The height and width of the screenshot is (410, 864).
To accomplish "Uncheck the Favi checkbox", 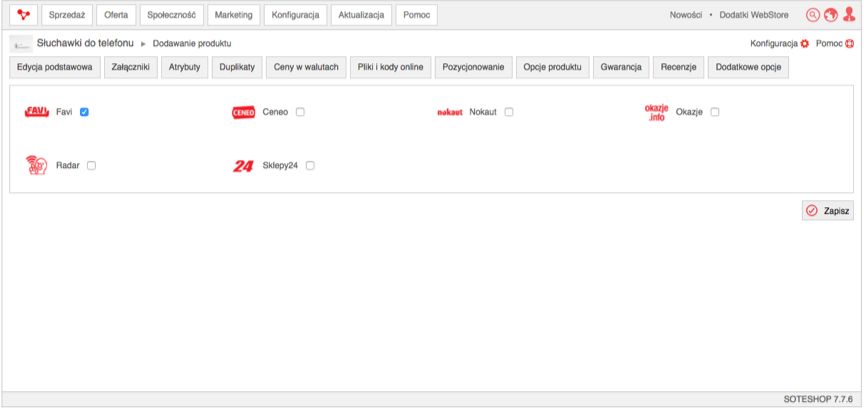I will pyautogui.click(x=84, y=112).
